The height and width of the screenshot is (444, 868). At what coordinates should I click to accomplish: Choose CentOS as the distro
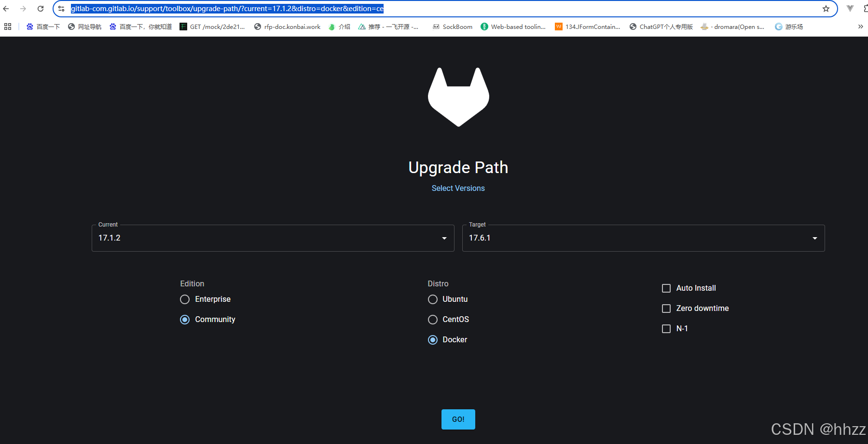[x=433, y=320]
